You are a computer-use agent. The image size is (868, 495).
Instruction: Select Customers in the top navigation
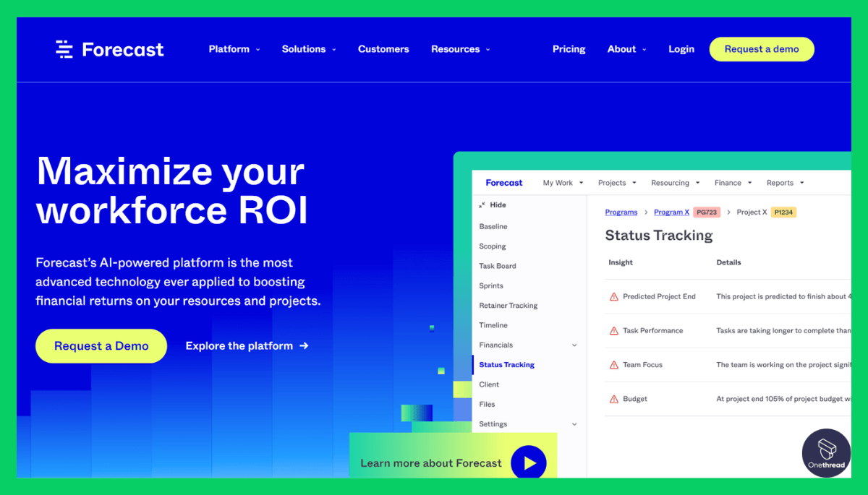click(383, 49)
